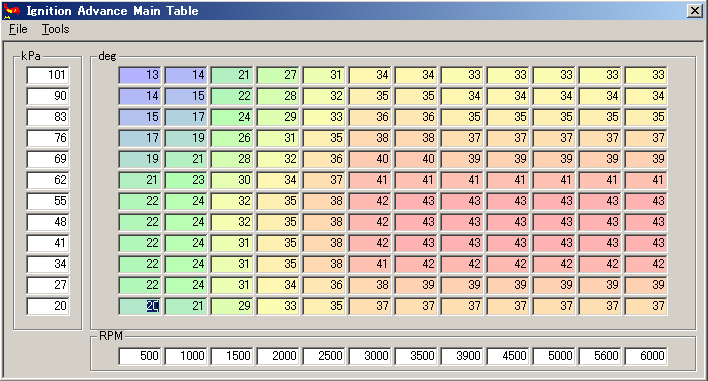Select the 34 kPa bin field
The image size is (708, 381).
48,264
